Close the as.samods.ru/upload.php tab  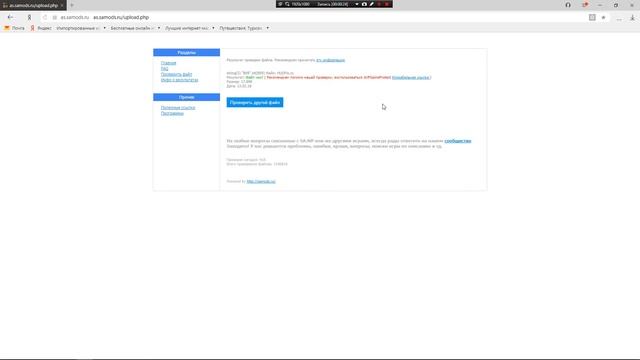(62, 6)
